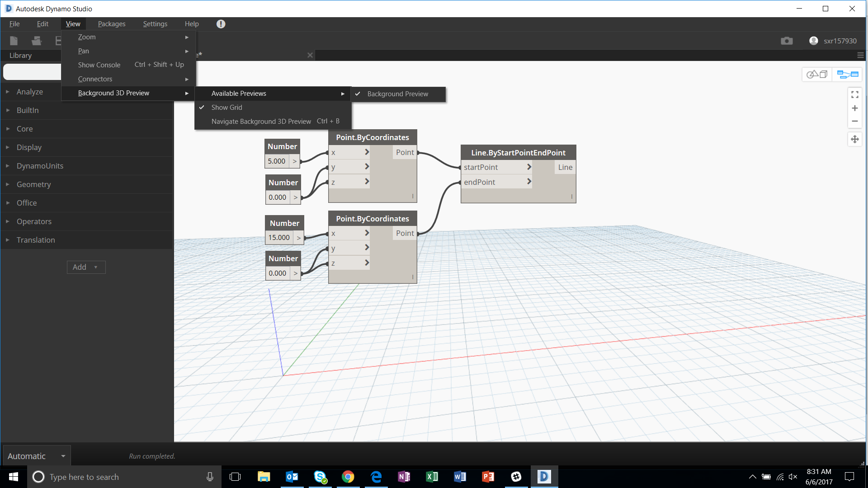This screenshot has height=488, width=868.
Task: Disable Show Grid in the submenu
Action: pyautogui.click(x=226, y=107)
